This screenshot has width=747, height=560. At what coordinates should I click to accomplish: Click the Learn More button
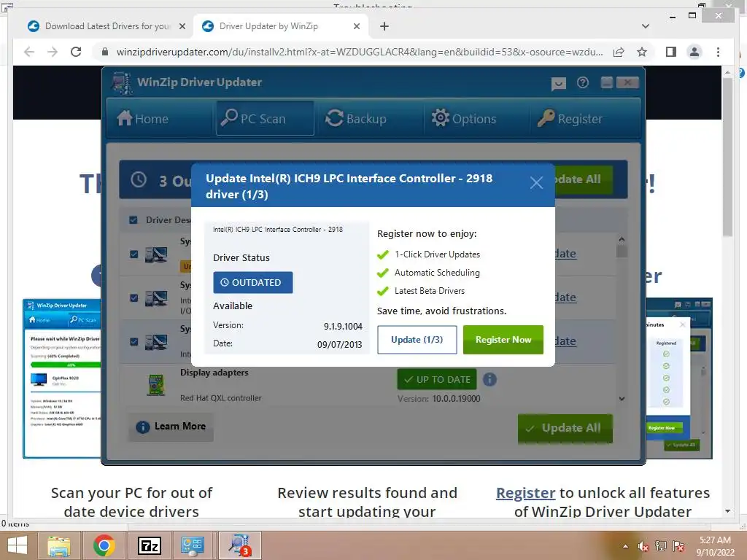(171, 427)
